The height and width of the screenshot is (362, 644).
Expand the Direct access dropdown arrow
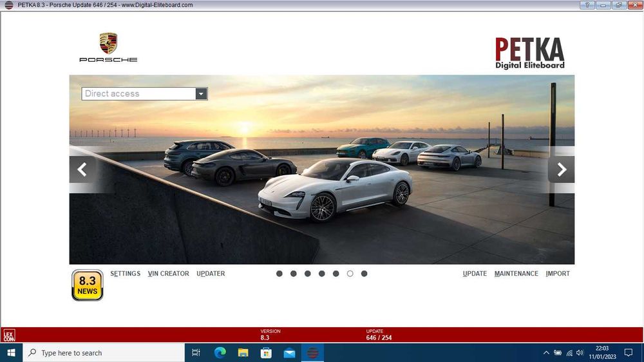[x=201, y=93]
